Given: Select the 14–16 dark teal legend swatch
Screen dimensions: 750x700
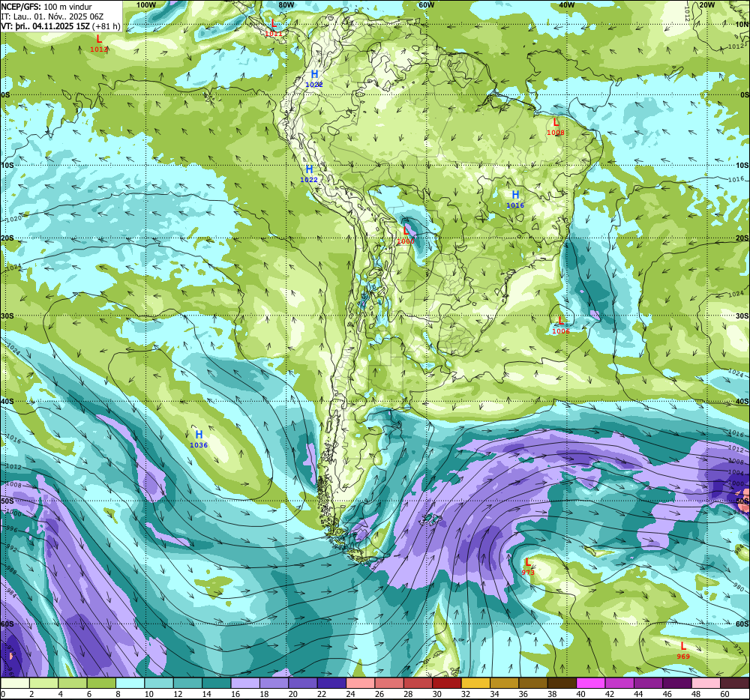Looking at the screenshot, I should (x=217, y=684).
